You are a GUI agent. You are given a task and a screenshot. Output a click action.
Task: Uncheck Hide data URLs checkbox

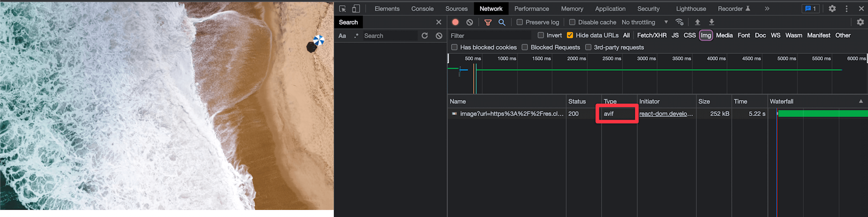click(x=570, y=35)
